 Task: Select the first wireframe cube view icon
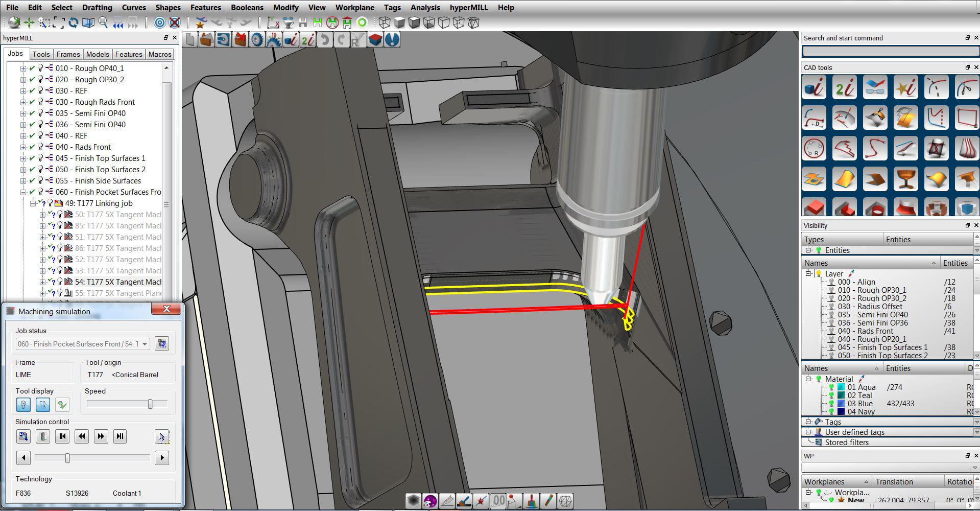coord(385,22)
